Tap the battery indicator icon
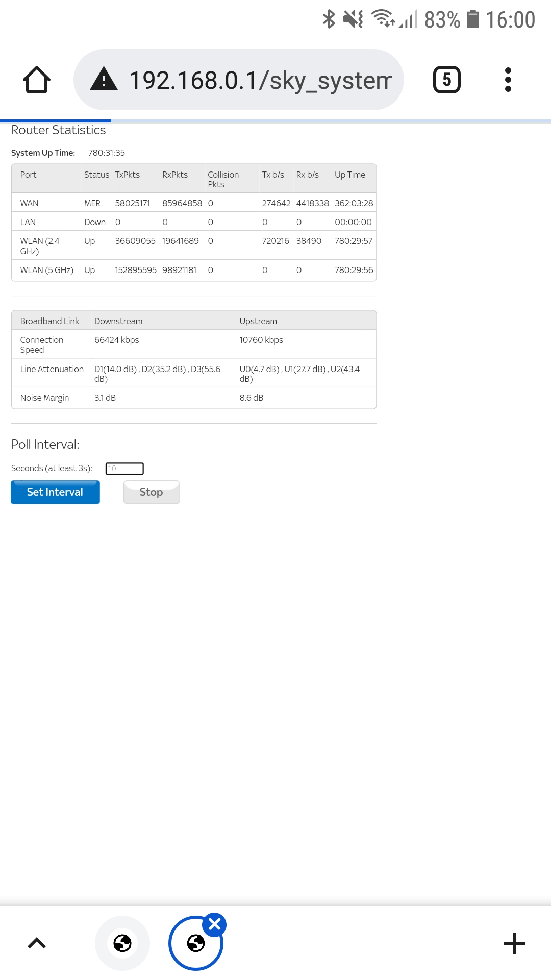The image size is (551, 980). tap(473, 19)
